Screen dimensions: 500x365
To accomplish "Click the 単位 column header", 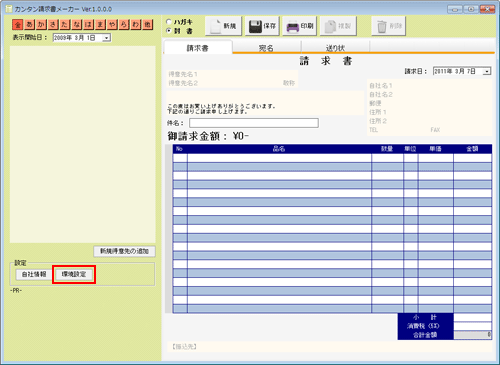I will click(410, 149).
